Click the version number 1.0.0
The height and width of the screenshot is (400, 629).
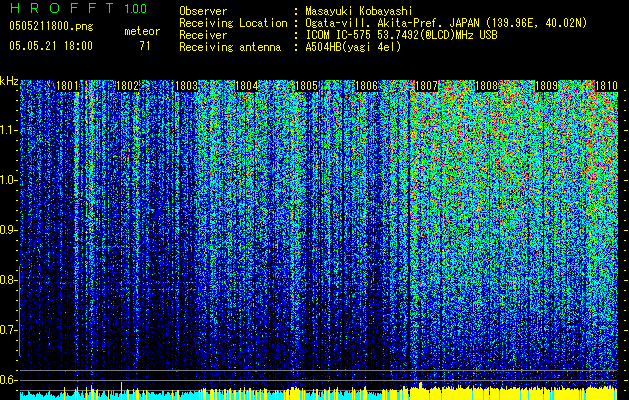(136, 8)
